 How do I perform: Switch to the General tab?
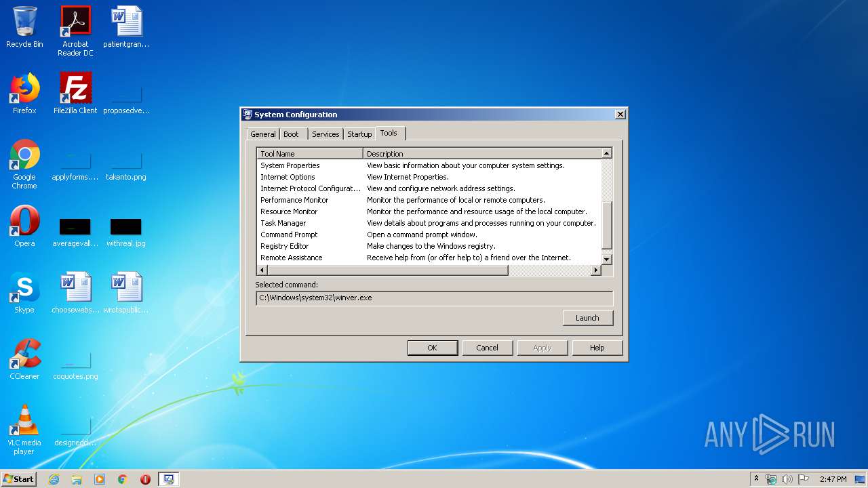(263, 134)
